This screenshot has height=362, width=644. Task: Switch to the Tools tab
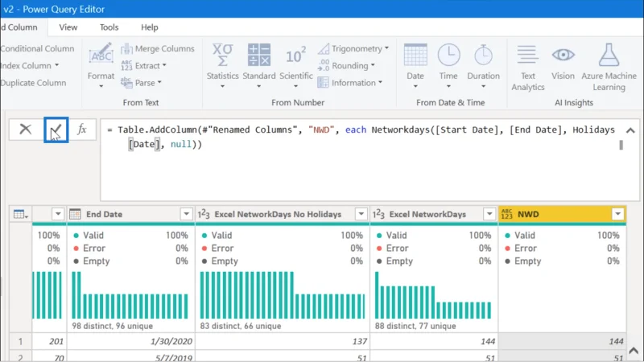click(109, 27)
